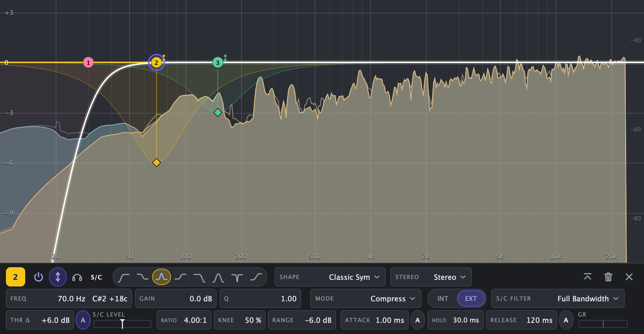Click the yellow band 2 number badge
Screen dimensions: 644x334
pyautogui.click(x=16, y=277)
